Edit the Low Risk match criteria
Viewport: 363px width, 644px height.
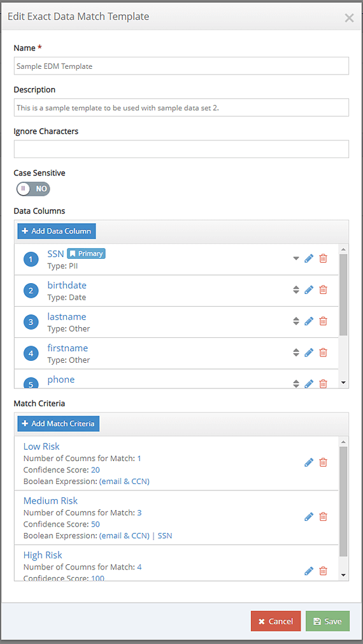[x=309, y=462]
